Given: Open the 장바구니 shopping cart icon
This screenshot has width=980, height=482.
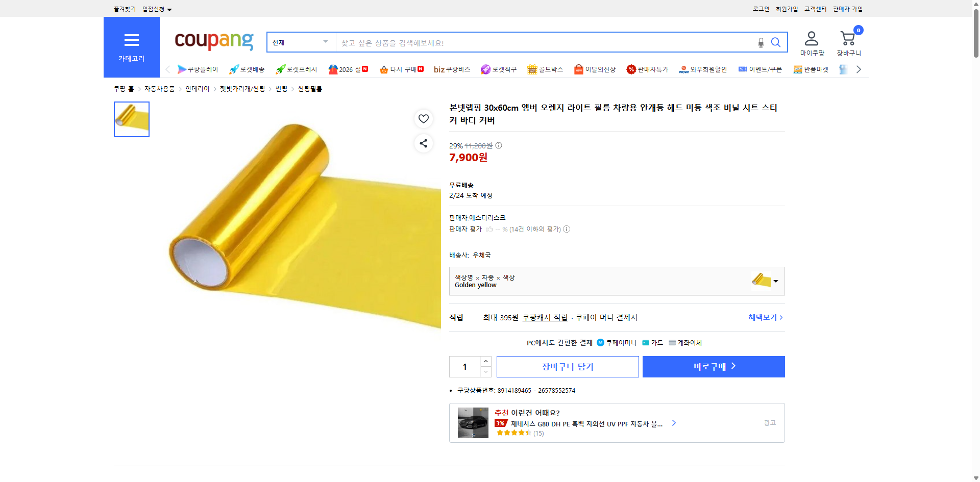Looking at the screenshot, I should [x=848, y=37].
